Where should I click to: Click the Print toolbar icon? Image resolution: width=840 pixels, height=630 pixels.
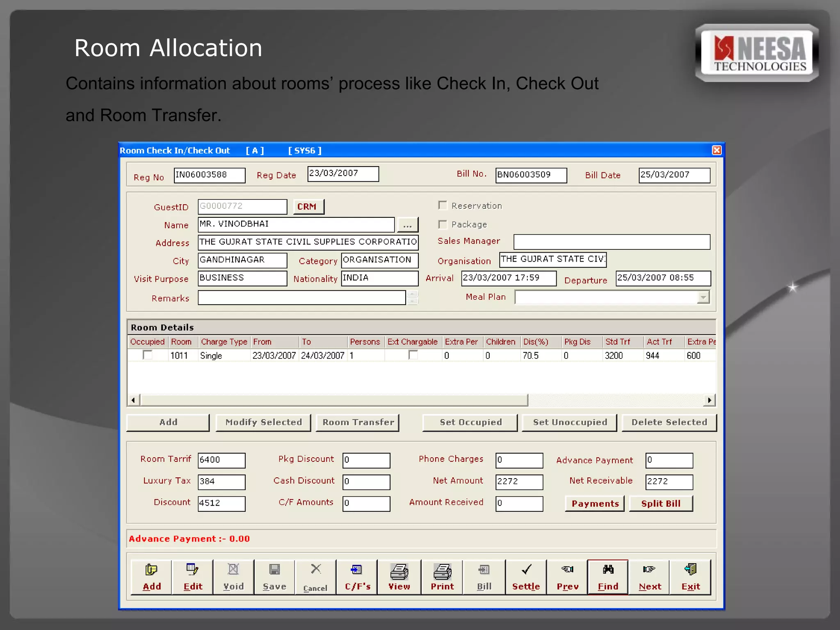[x=442, y=577]
